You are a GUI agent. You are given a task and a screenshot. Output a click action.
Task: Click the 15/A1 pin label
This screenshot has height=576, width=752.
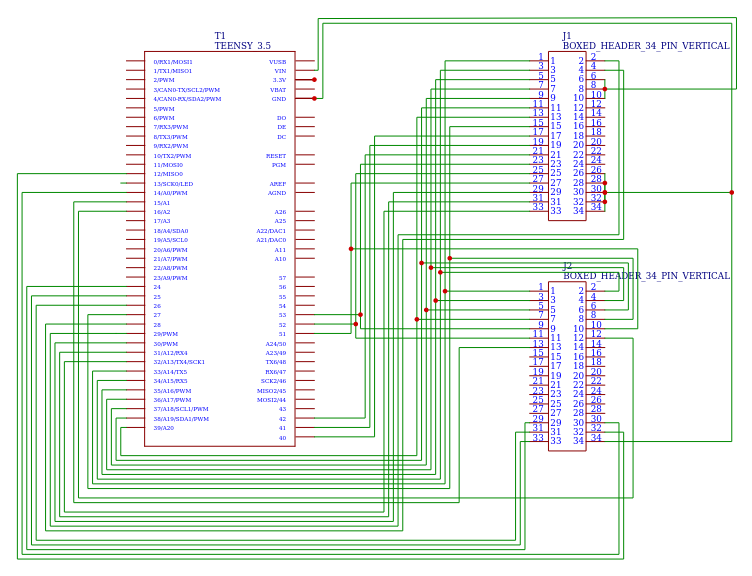pyautogui.click(x=162, y=203)
